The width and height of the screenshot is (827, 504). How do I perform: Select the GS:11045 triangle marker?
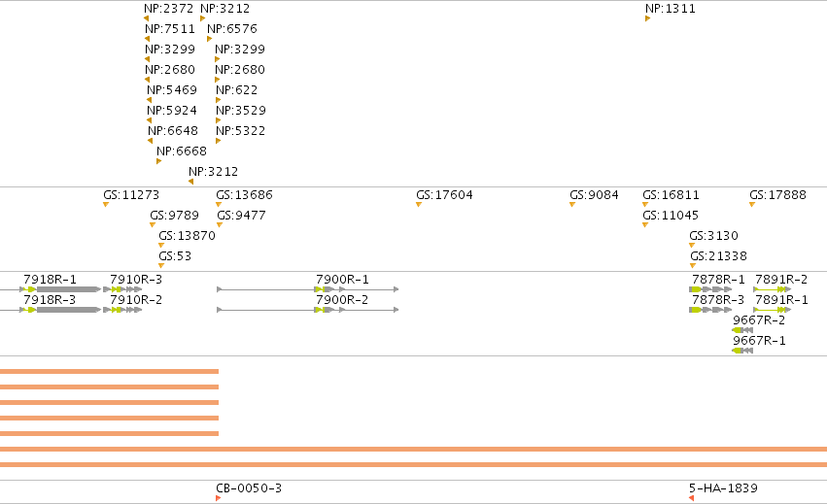coord(645,225)
